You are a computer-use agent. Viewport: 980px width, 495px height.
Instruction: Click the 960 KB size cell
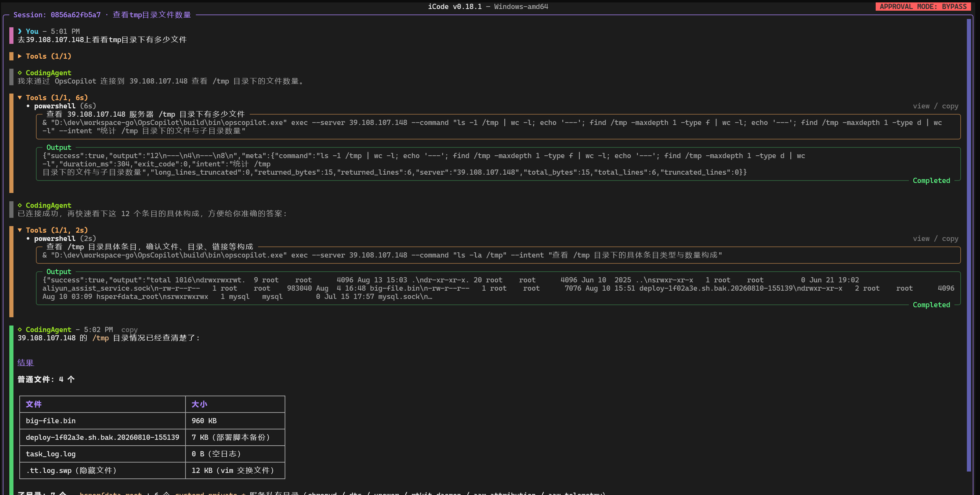tap(235, 421)
